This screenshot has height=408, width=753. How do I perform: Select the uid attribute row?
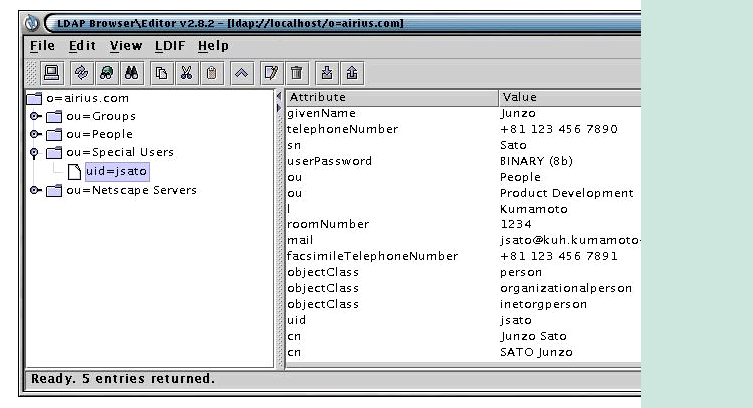tap(463, 320)
